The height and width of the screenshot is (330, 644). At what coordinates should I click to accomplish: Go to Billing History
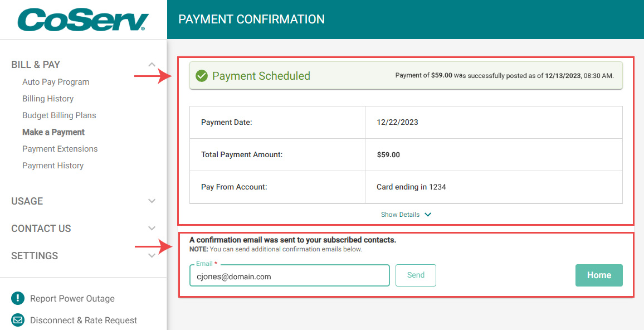click(x=48, y=99)
